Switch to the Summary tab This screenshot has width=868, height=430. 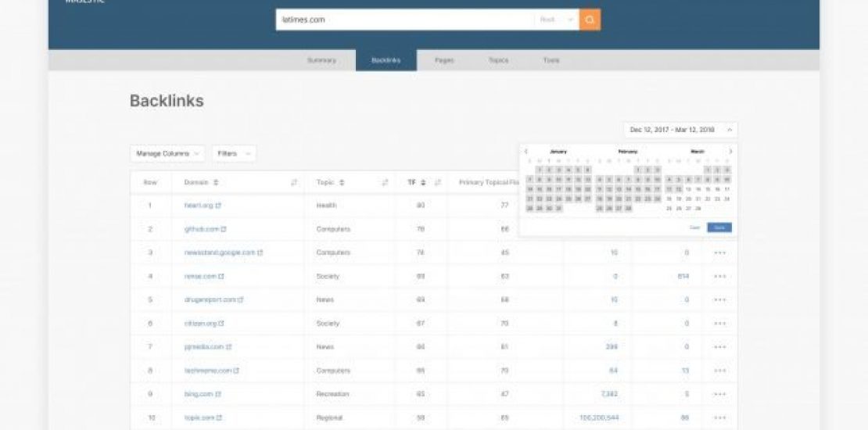tap(321, 60)
